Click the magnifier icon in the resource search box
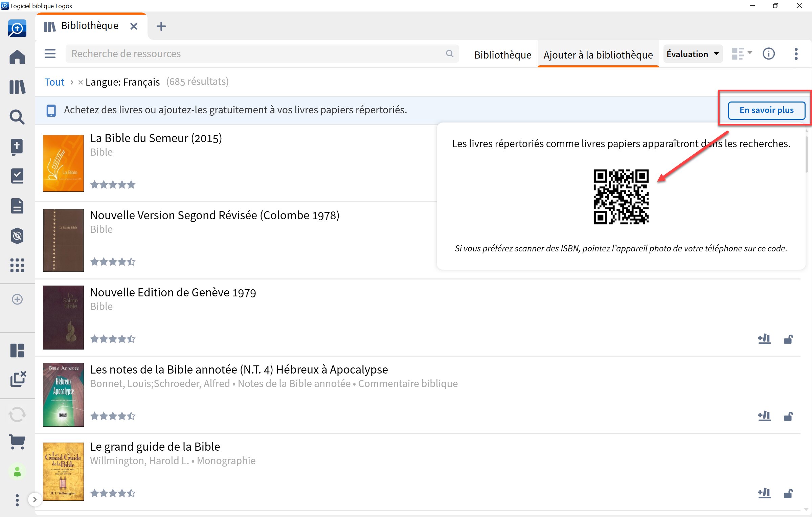The height and width of the screenshot is (517, 812). pyautogui.click(x=449, y=53)
